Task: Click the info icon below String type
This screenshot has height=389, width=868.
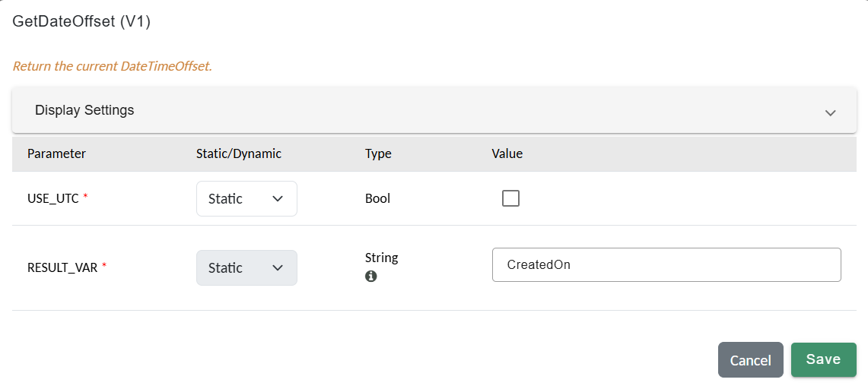Action: (x=370, y=277)
